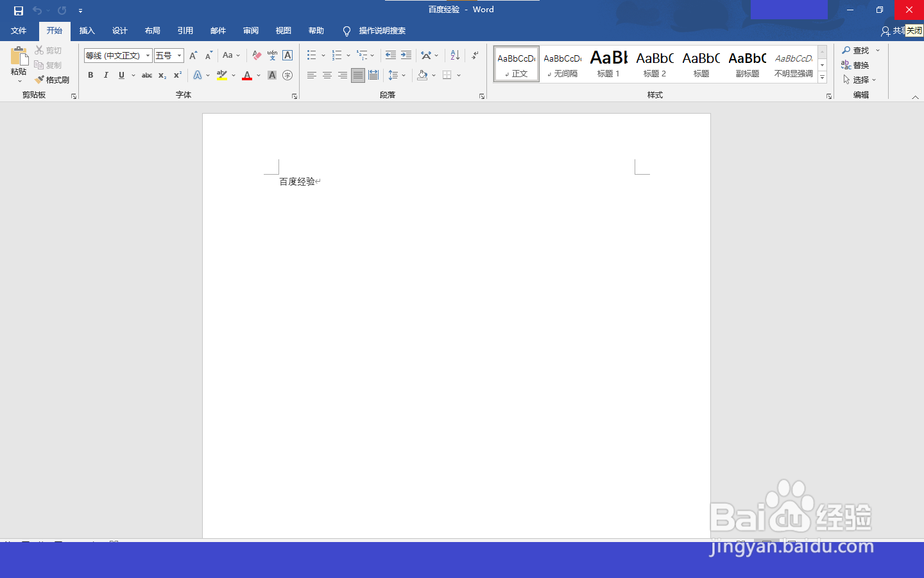This screenshot has width=924, height=578.
Task: Switch to the 设计 (Design) tab
Action: point(120,31)
